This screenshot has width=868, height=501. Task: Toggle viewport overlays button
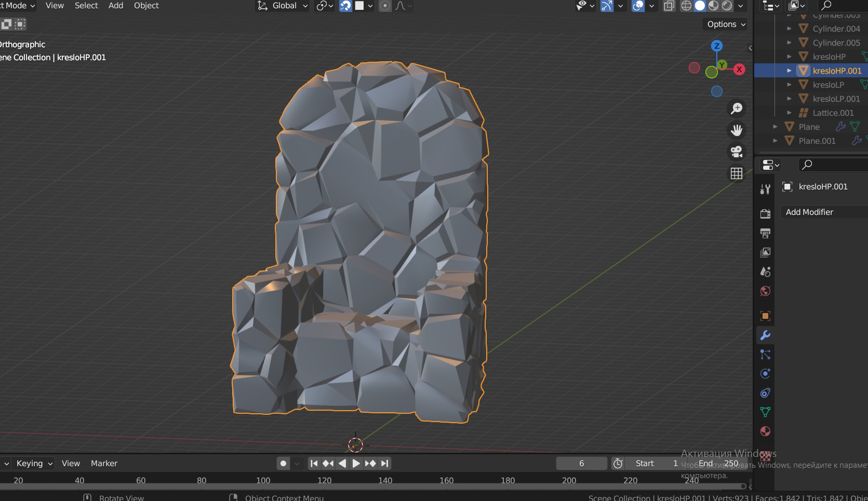pyautogui.click(x=638, y=6)
